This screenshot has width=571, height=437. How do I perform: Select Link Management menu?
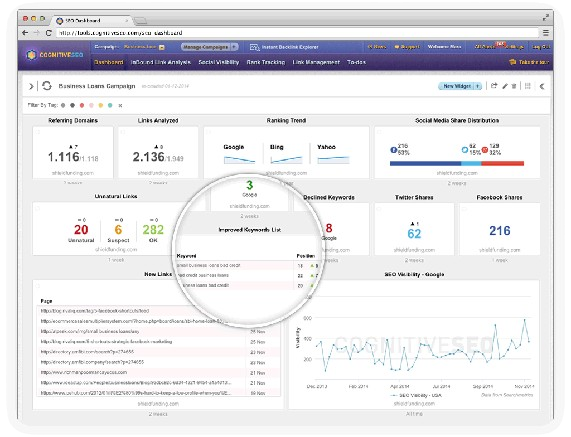coord(316,62)
